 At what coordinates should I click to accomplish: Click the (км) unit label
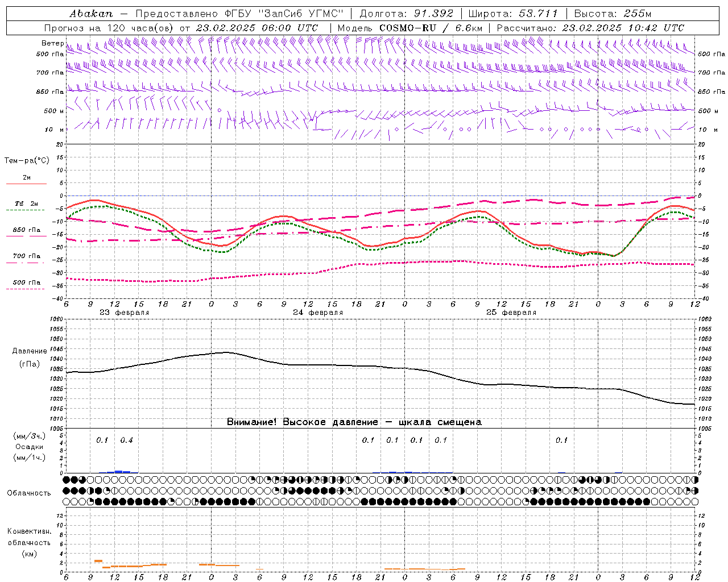point(29,554)
